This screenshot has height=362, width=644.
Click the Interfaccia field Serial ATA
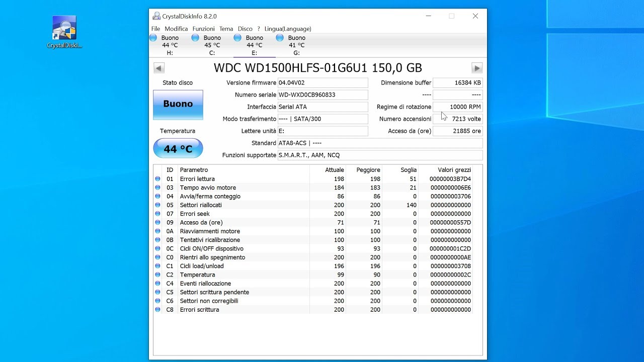coord(323,107)
